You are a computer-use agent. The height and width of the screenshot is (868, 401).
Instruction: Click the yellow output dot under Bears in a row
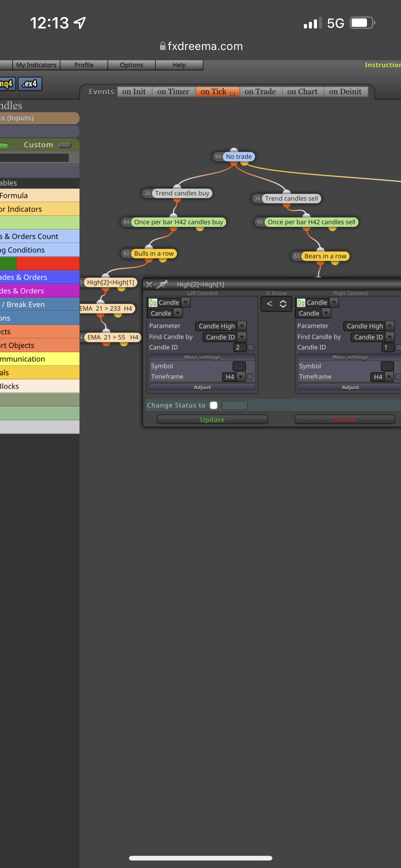(x=335, y=262)
